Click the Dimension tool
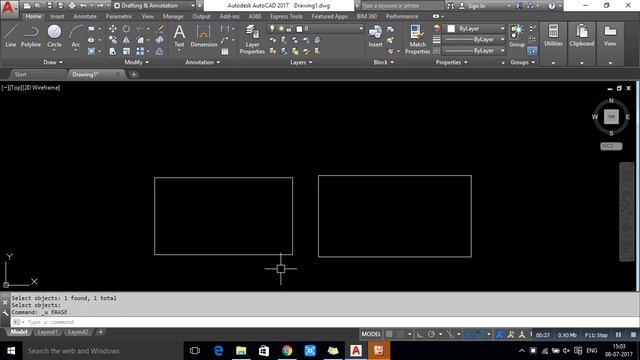The height and width of the screenshot is (360, 640). (x=203, y=36)
